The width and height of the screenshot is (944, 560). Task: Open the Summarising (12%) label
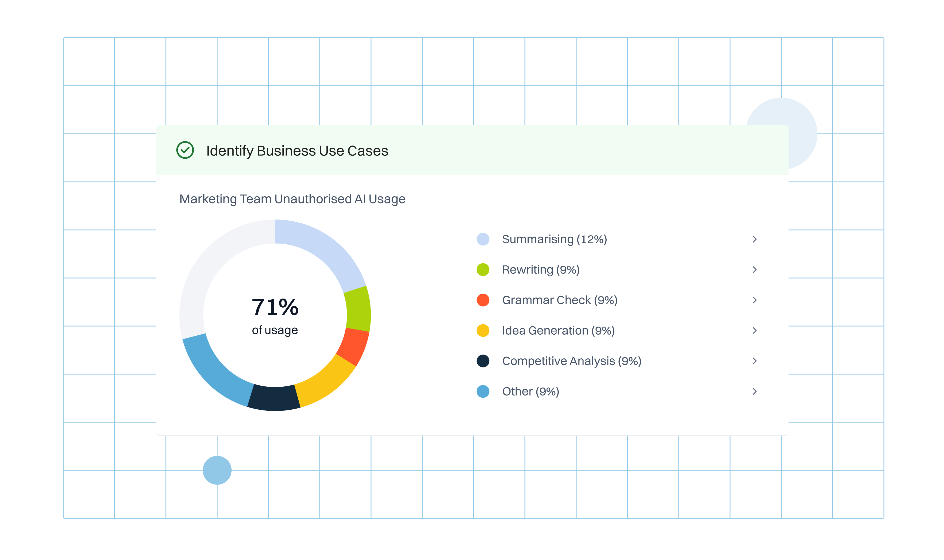click(554, 239)
